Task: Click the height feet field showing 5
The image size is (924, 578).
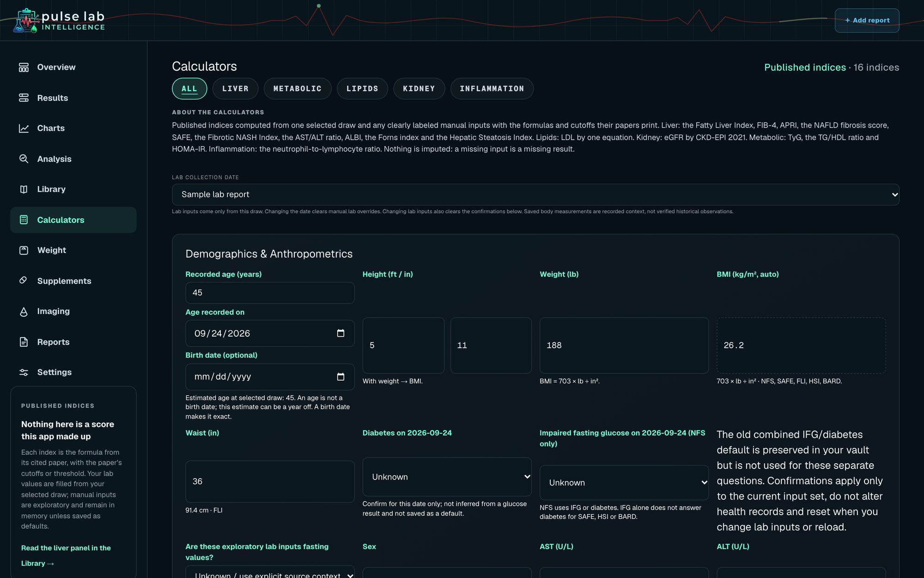Action: 403,345
